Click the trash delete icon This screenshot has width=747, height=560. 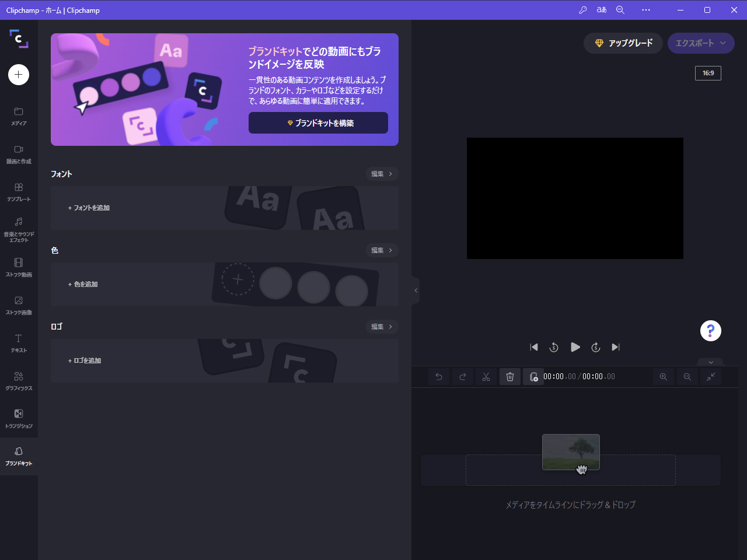[x=510, y=377]
